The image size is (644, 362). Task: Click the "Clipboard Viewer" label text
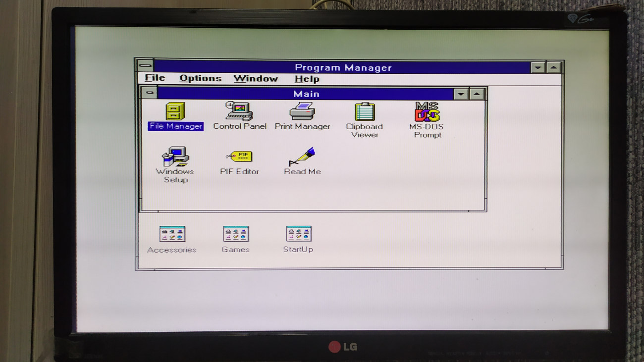(x=365, y=131)
